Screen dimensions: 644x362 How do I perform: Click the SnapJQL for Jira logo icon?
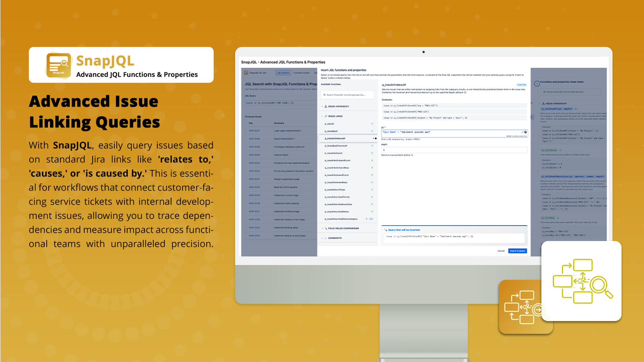click(246, 73)
